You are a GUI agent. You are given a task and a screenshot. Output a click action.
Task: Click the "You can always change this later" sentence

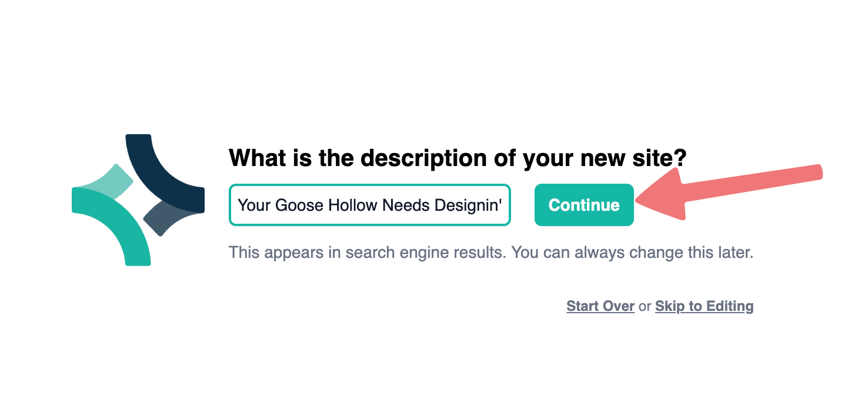tap(632, 253)
